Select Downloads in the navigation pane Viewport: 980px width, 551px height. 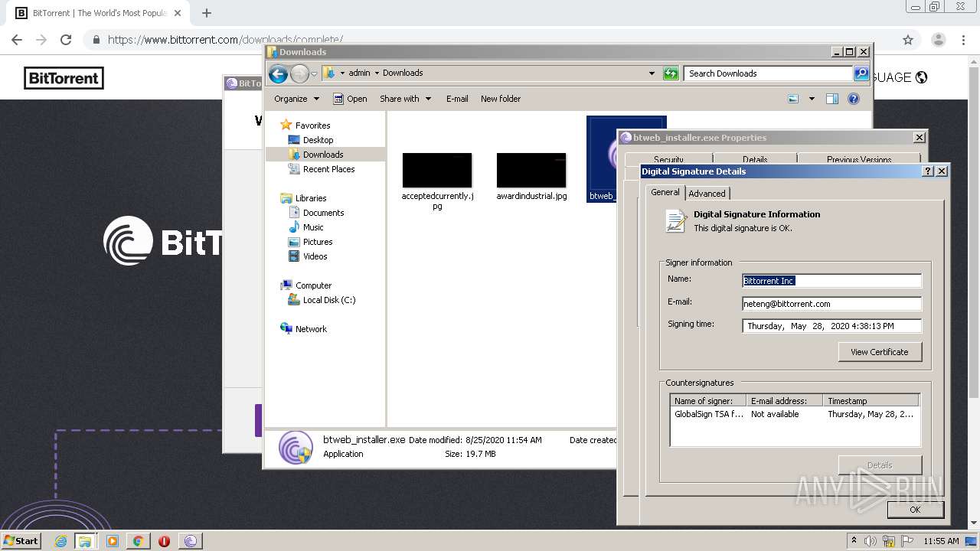(x=323, y=155)
